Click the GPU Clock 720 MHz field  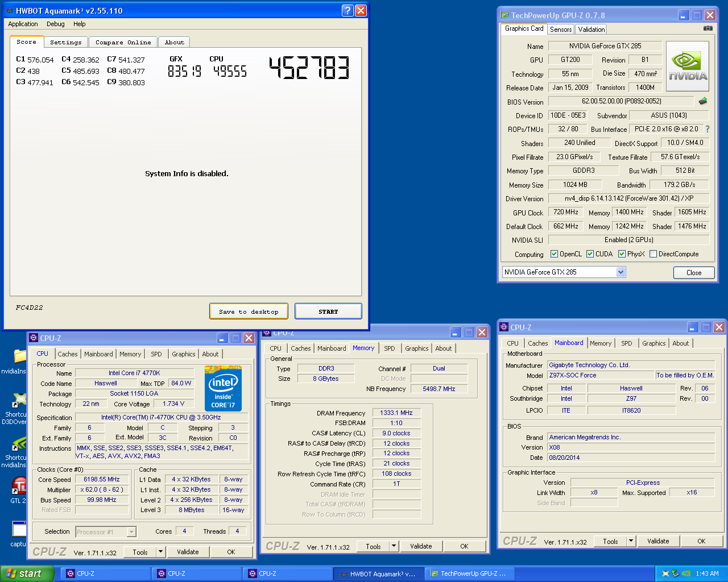[x=566, y=212]
